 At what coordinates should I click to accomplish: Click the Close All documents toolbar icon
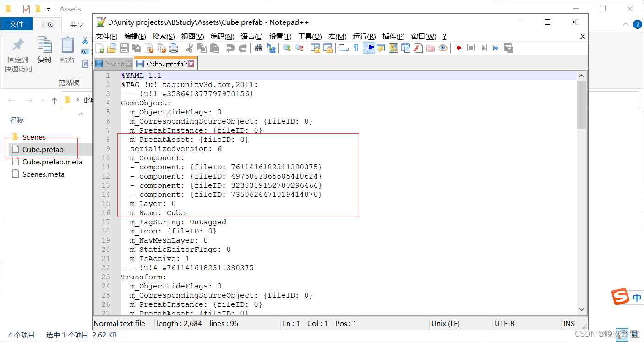click(161, 48)
